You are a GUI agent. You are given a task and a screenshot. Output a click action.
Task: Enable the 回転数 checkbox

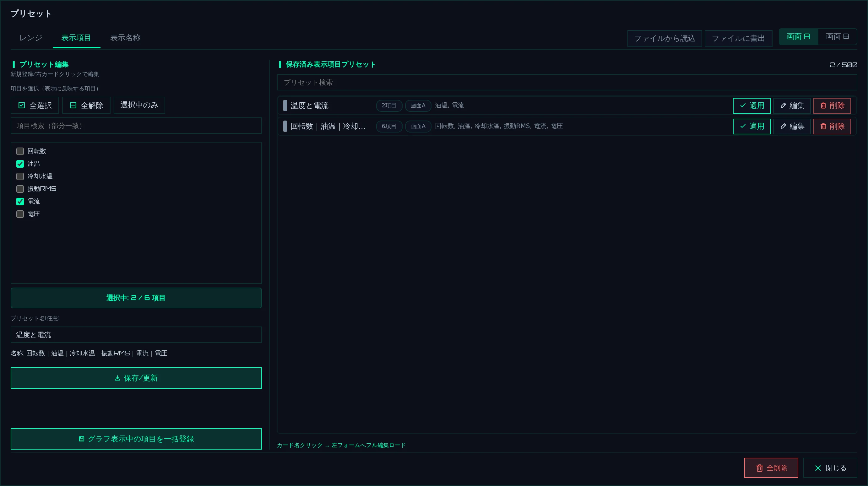click(x=20, y=151)
